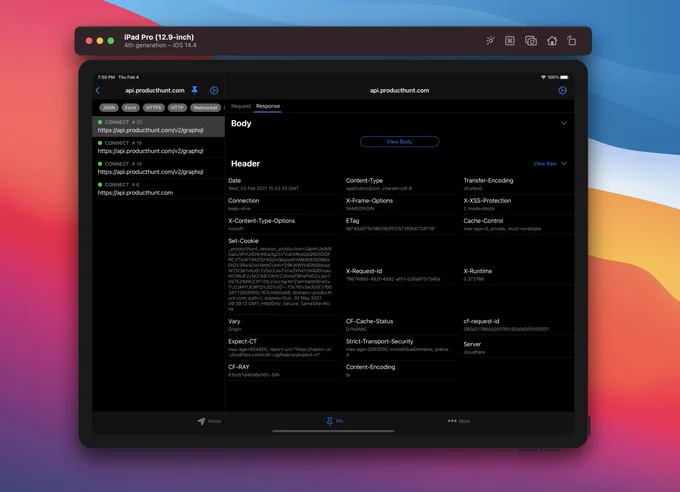The width and height of the screenshot is (680, 492).
Task: Click the iPad Pro (12.9-inch) simulator title
Action: pyautogui.click(x=159, y=37)
